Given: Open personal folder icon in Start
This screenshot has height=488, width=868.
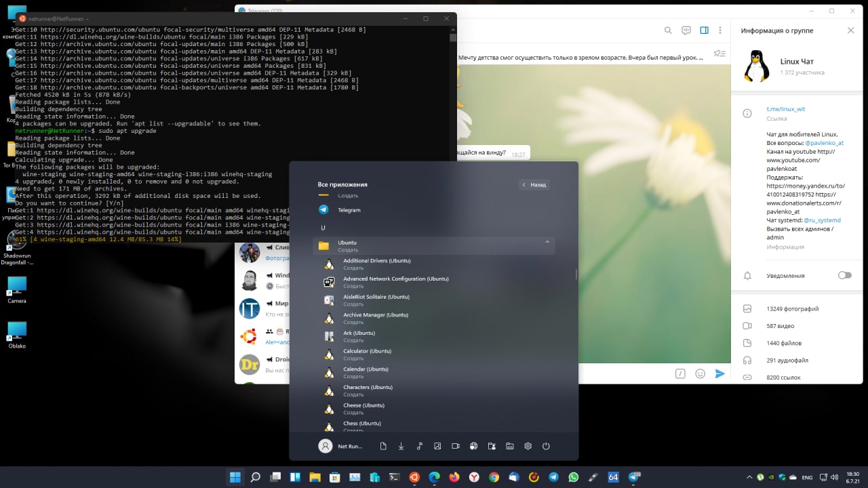Looking at the screenshot, I should point(492,446).
